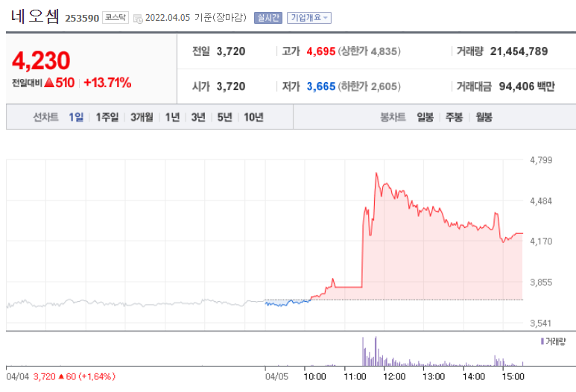Screen dimensions: 576x392
Task: Click the tallest purple volume bar
Action: 376,351
